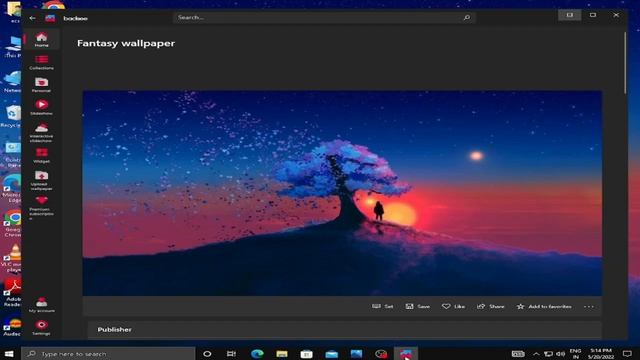Screen dimensions: 640x360
Task: Open Premium subscription in the sidebar
Action: coord(41,208)
